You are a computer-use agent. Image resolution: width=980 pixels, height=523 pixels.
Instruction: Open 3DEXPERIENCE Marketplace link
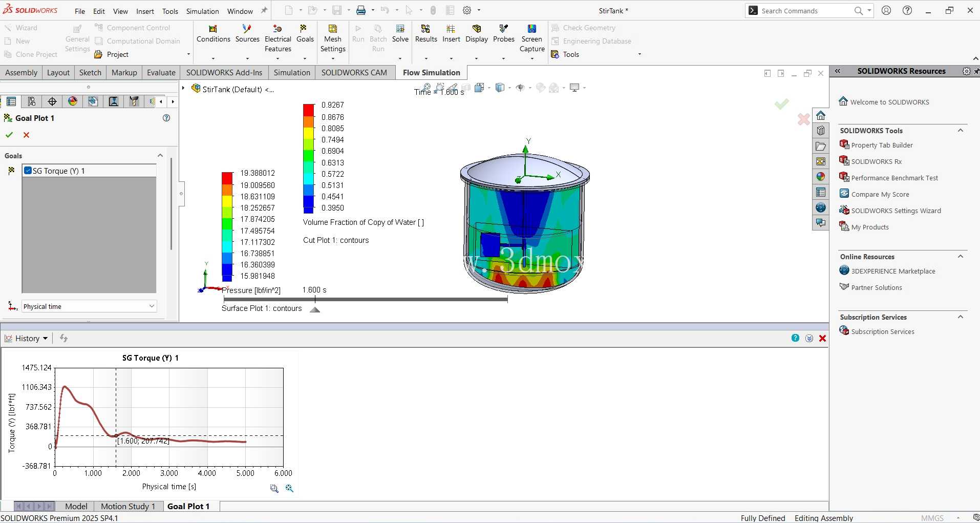[x=893, y=271]
